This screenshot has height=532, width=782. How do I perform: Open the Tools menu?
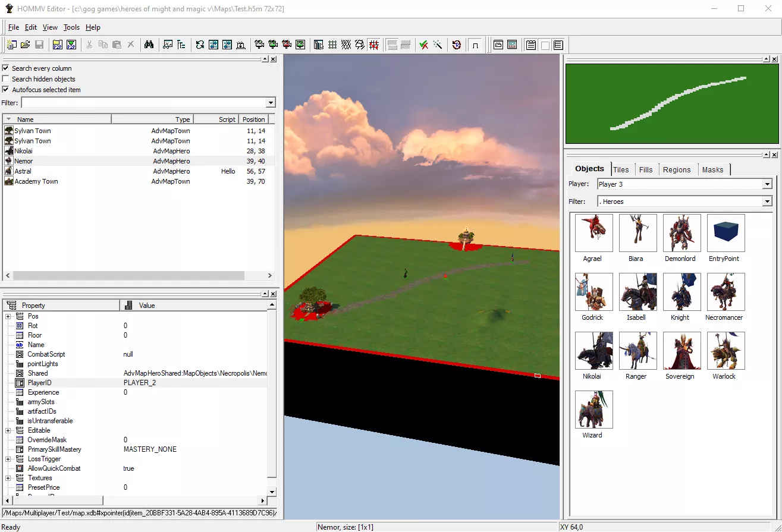(71, 27)
